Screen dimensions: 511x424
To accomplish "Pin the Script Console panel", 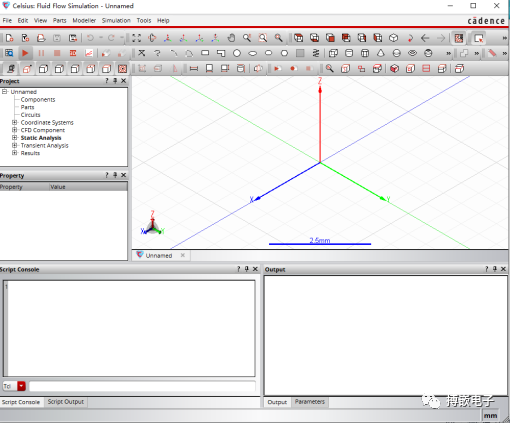I will coord(247,269).
